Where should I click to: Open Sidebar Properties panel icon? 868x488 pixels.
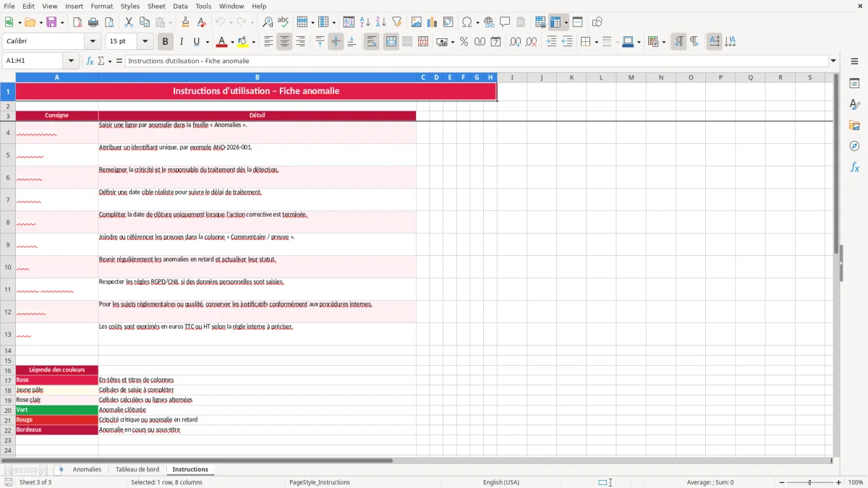point(854,83)
